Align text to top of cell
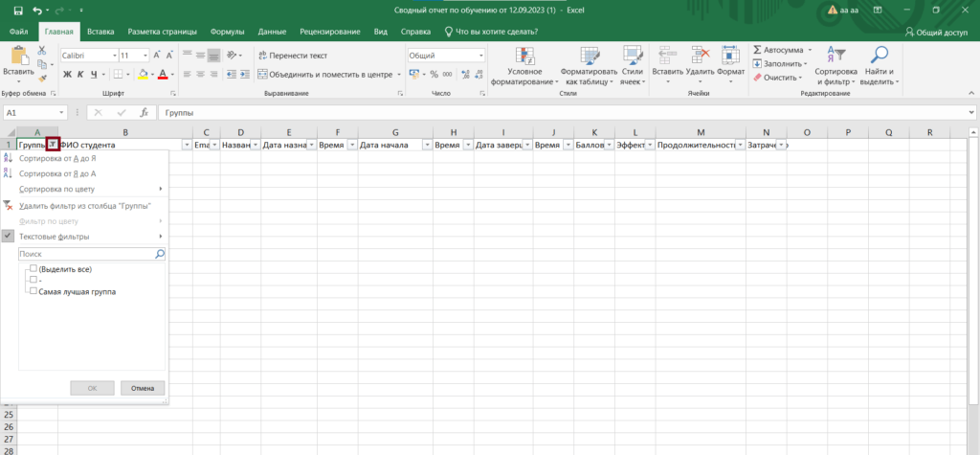The width and height of the screenshot is (980, 455). 187,55
